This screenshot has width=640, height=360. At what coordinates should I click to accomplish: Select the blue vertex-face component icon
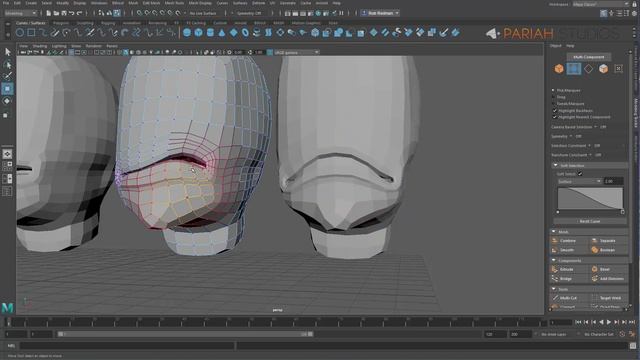(x=573, y=69)
